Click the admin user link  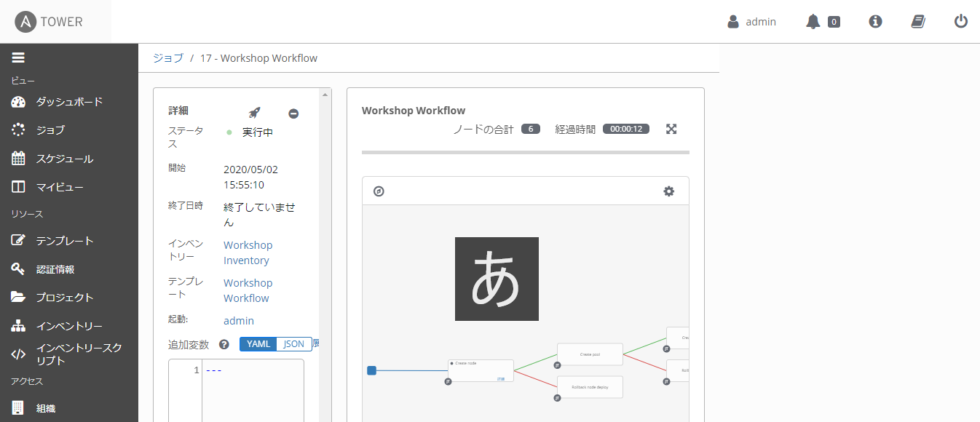[239, 320]
